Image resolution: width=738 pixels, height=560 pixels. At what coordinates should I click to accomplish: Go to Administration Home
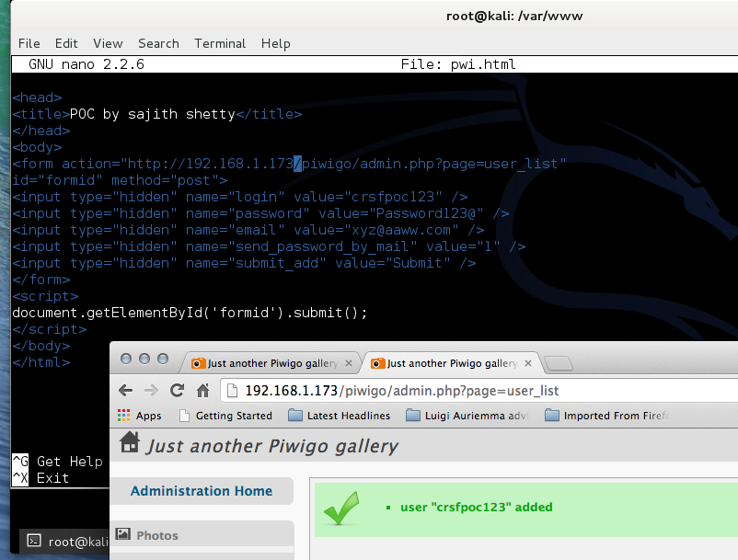(x=202, y=491)
